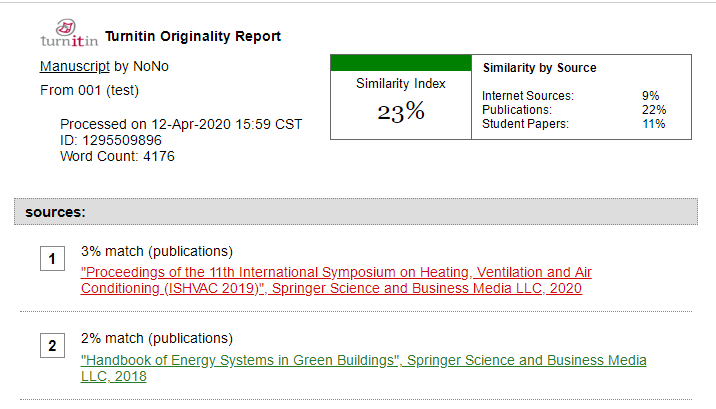Open the Manuscript link
This screenshot has width=716, height=409.
pyautogui.click(x=74, y=67)
